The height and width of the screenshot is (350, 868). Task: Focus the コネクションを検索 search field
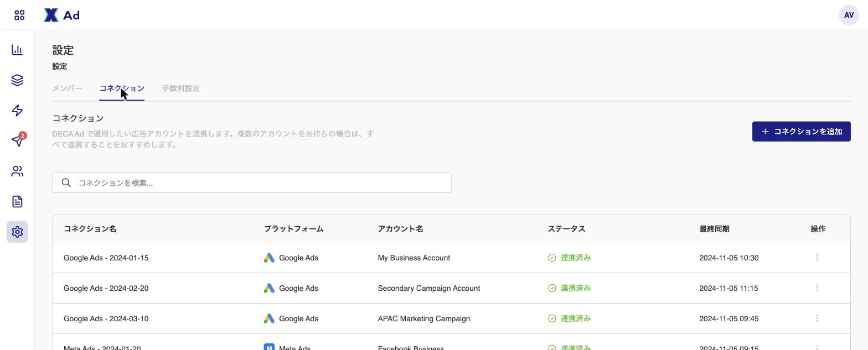252,182
